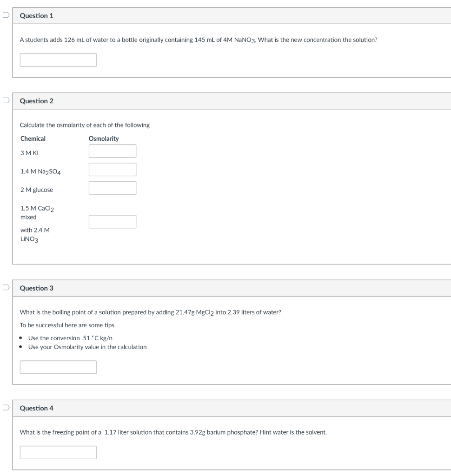Click the CaCl2 with LiNO3 osmolarity field
451x476 pixels.
[x=113, y=222]
